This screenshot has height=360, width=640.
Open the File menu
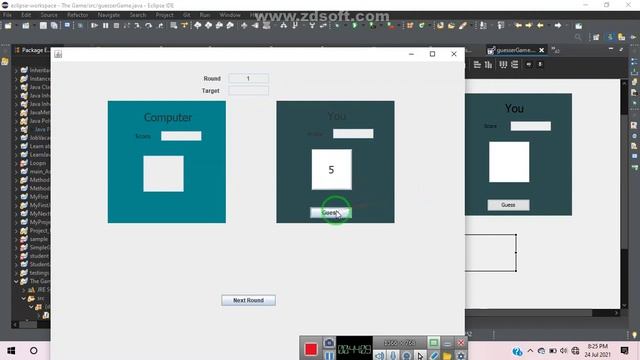pyautogui.click(x=7, y=15)
